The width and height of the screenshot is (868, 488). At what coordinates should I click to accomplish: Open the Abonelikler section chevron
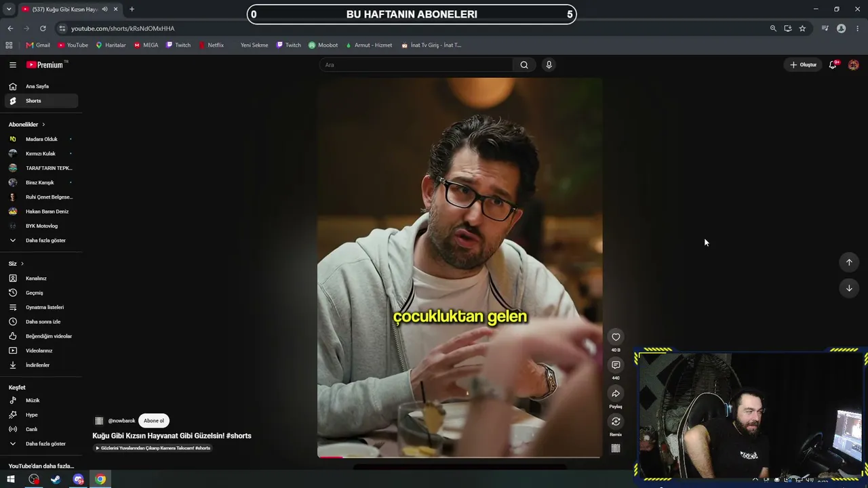point(43,125)
